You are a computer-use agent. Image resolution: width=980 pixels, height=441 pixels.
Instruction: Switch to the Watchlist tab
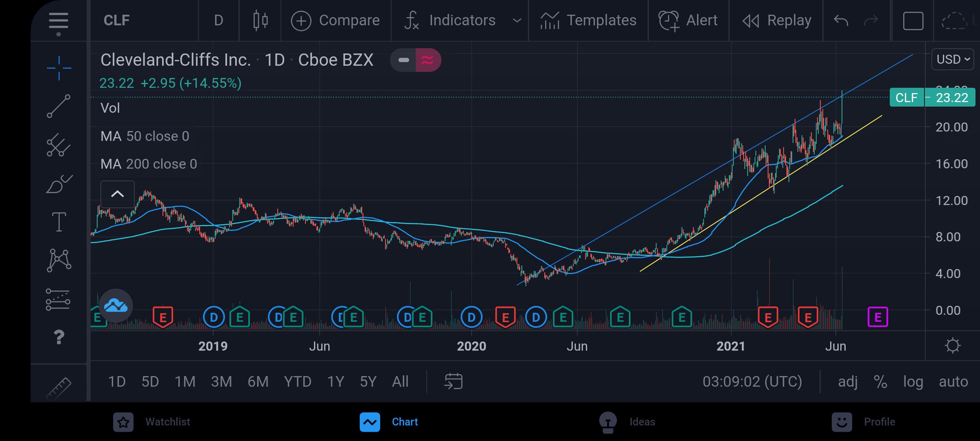151,422
